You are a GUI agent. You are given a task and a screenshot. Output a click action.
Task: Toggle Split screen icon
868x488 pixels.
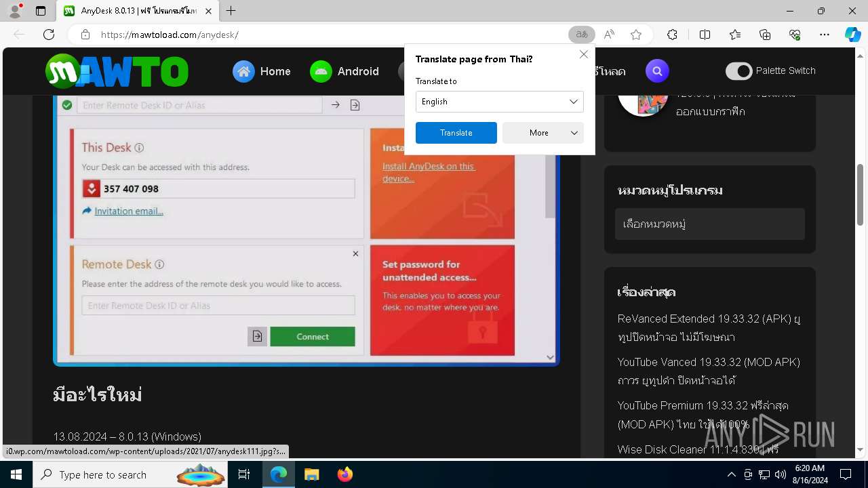click(x=705, y=35)
